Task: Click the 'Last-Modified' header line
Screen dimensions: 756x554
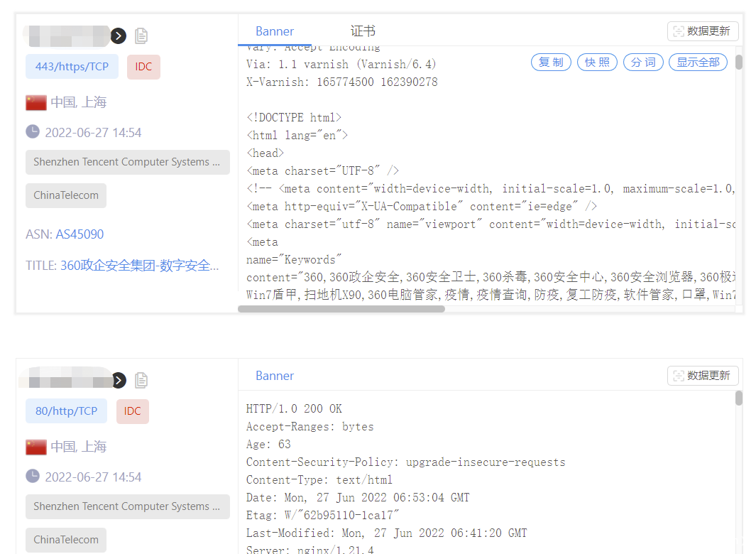Action: click(386, 533)
